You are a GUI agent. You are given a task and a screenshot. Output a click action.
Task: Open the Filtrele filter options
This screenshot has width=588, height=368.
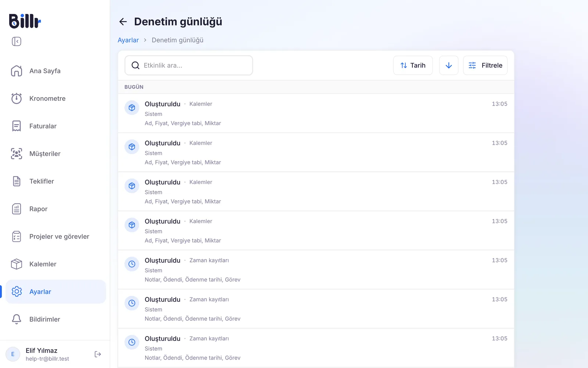click(x=485, y=66)
